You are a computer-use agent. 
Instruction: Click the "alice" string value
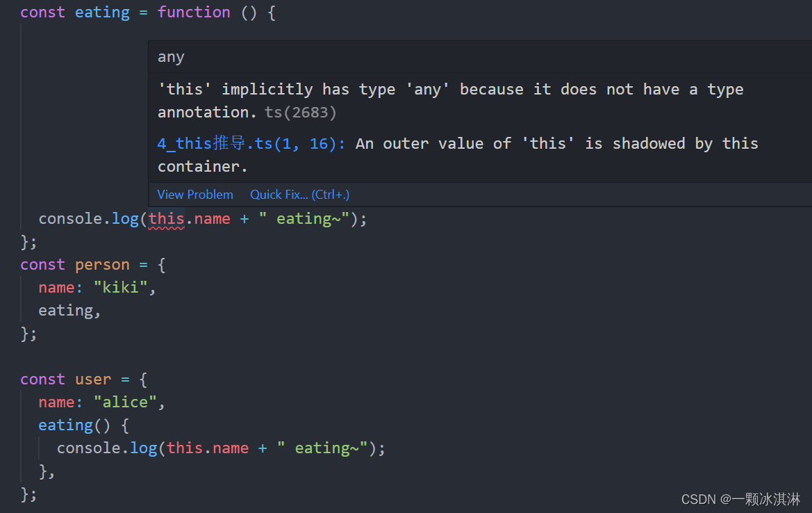pyautogui.click(x=125, y=402)
